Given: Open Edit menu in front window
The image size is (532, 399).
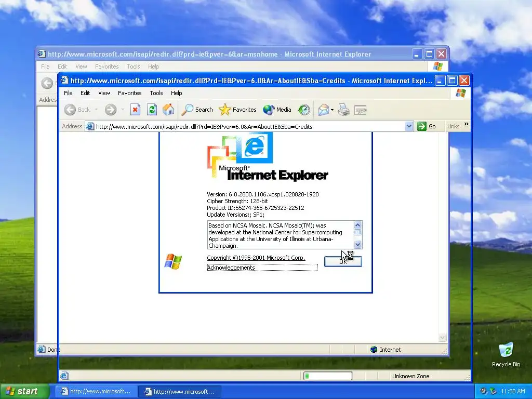Looking at the screenshot, I should click(x=85, y=93).
